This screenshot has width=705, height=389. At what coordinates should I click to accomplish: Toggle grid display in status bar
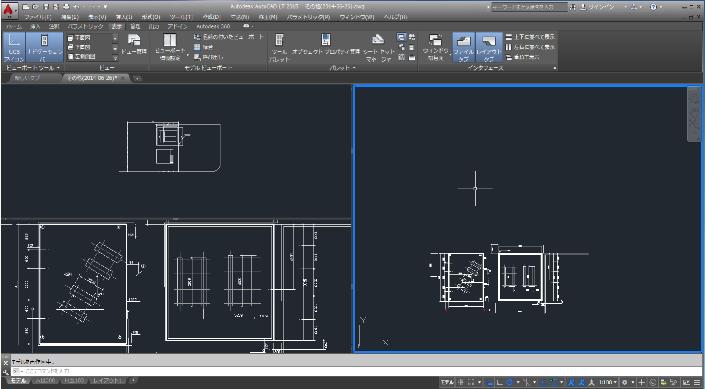460,382
